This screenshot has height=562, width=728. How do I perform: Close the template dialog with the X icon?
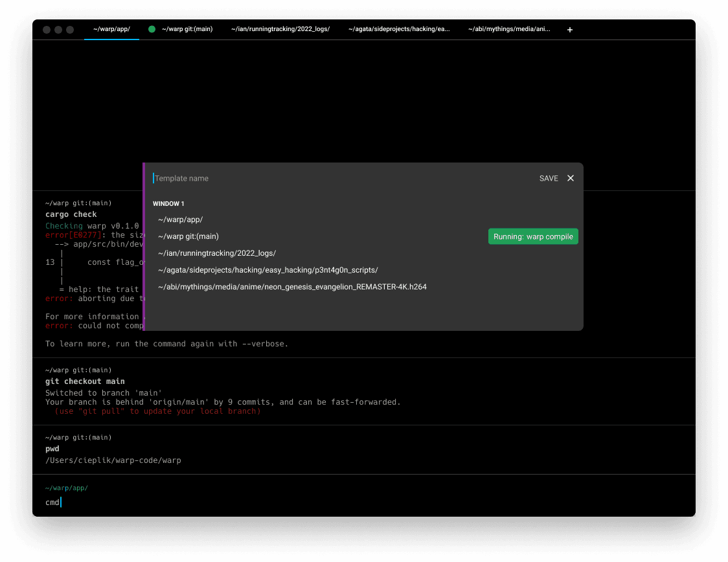pyautogui.click(x=571, y=178)
